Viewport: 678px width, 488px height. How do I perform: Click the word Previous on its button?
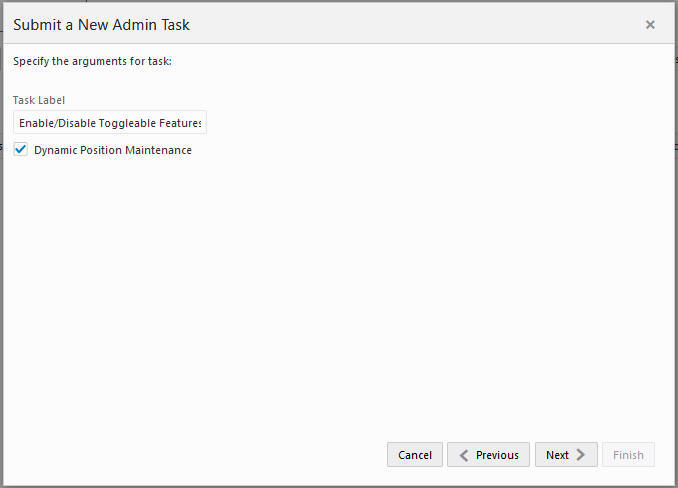click(497, 455)
